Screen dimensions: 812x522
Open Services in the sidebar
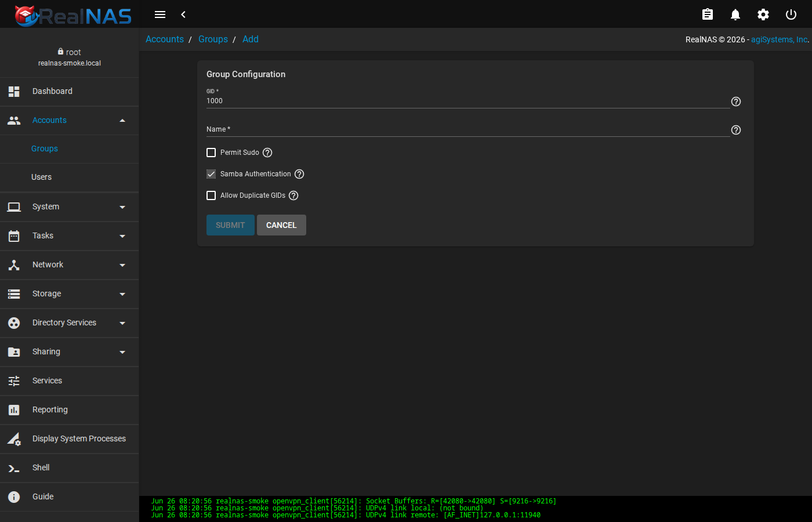pos(70,381)
